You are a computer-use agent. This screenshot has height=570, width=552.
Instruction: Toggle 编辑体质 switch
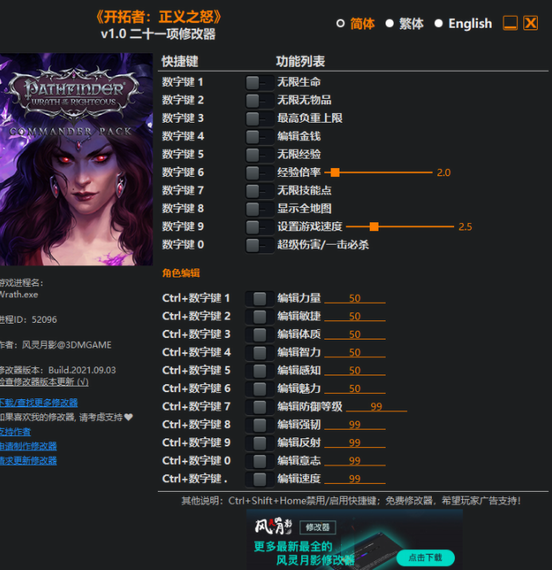(x=260, y=335)
